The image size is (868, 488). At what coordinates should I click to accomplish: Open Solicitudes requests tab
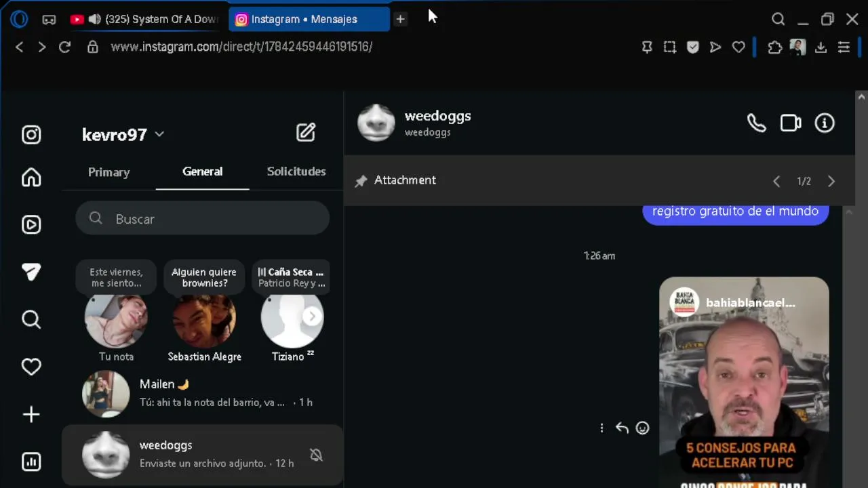[x=296, y=171]
